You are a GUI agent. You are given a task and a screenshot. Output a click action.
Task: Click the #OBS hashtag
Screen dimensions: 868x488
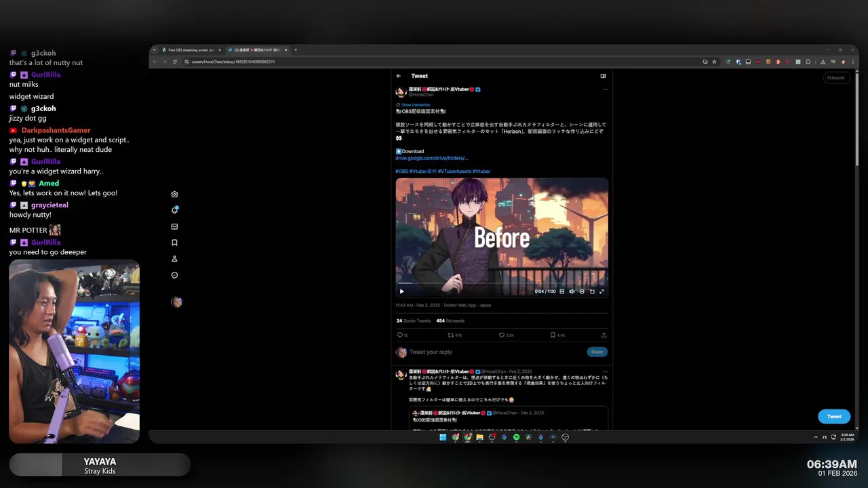coord(402,171)
